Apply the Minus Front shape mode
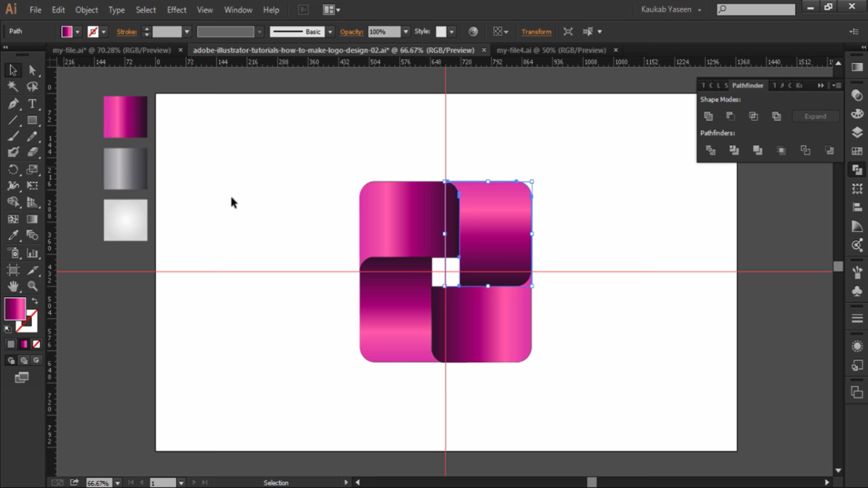This screenshot has height=488, width=868. click(x=731, y=116)
